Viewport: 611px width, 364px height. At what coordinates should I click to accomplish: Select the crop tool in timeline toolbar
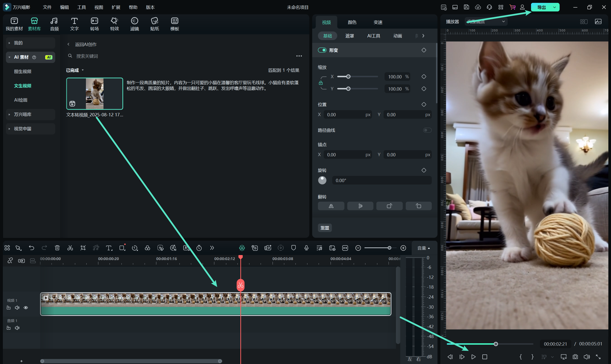pyautogui.click(x=83, y=248)
